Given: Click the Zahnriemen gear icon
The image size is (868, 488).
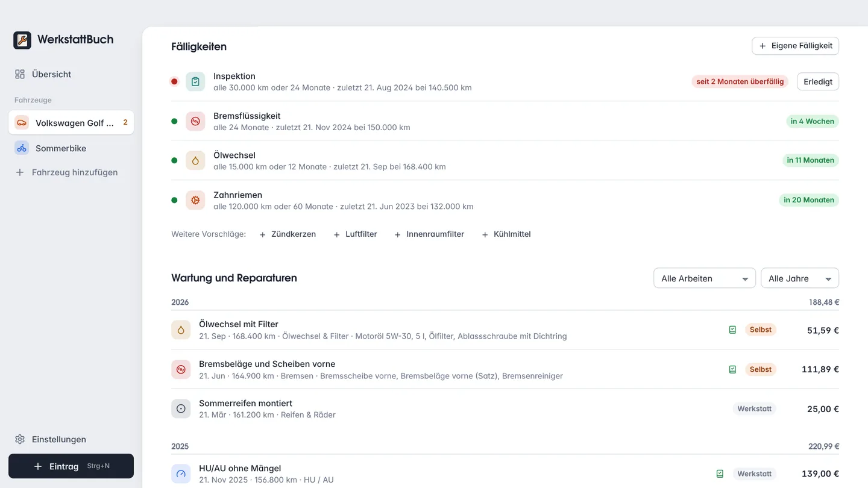Looking at the screenshot, I should point(195,200).
